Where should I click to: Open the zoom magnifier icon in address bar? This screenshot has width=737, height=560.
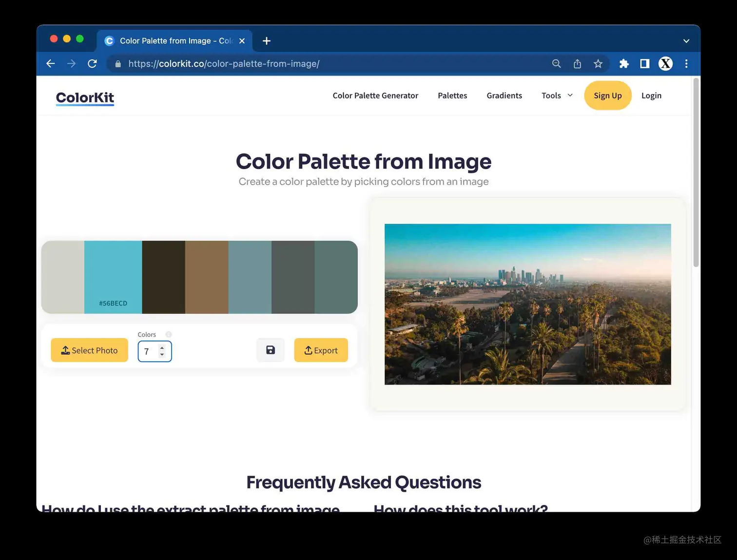click(x=556, y=63)
